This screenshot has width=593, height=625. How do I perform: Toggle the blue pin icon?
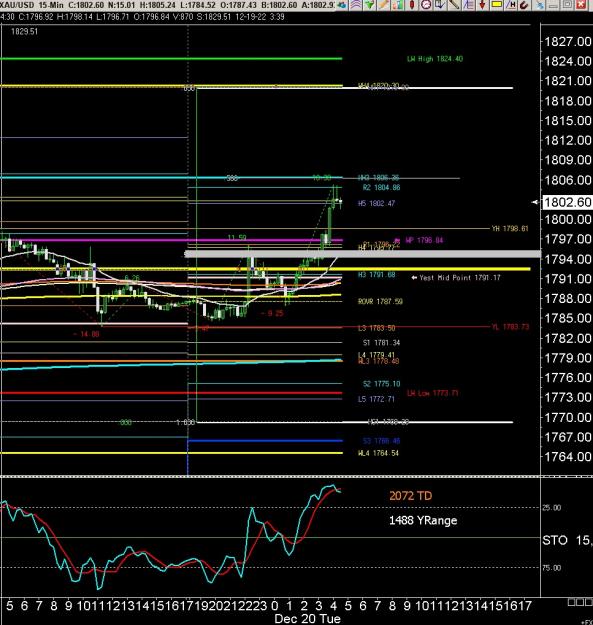click(539, 5)
